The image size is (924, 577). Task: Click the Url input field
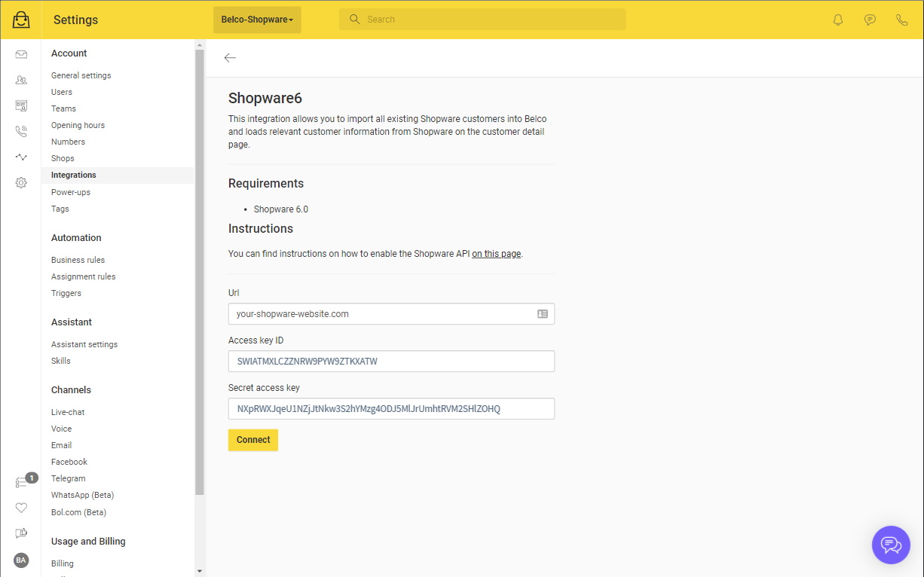pos(391,313)
